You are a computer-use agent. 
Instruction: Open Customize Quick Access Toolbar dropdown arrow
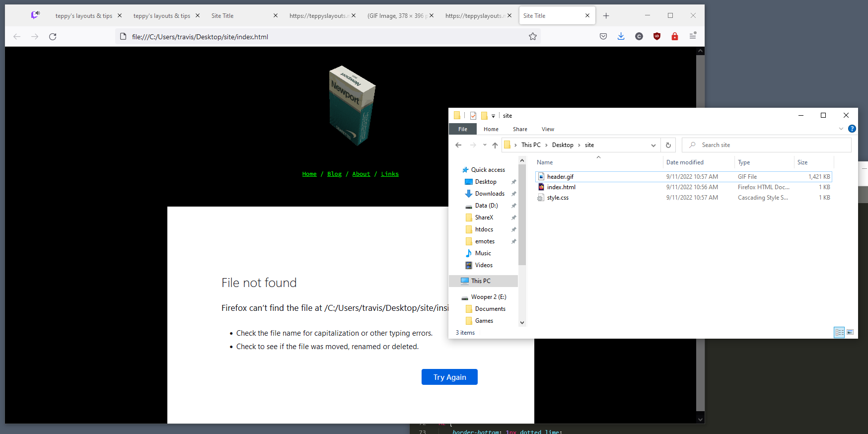tap(493, 116)
